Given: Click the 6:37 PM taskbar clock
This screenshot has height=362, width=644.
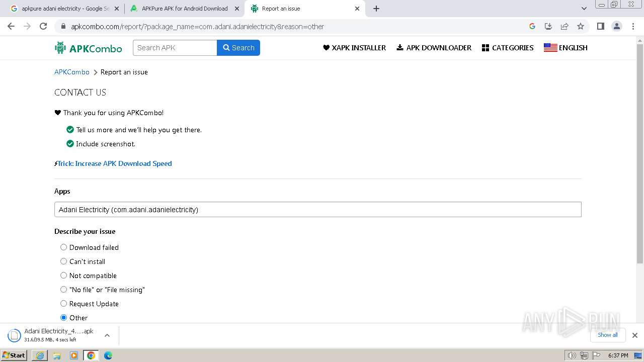Looking at the screenshot, I should pos(618,355).
